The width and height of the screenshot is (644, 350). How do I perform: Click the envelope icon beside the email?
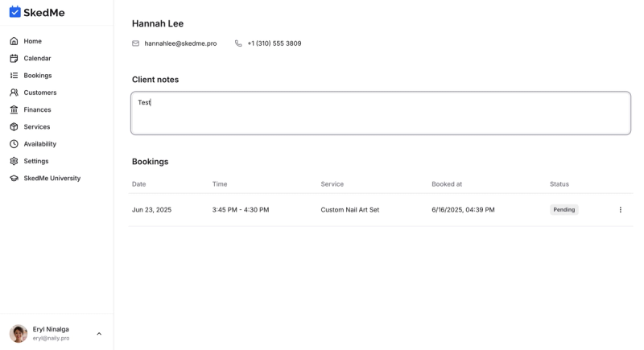click(x=135, y=43)
